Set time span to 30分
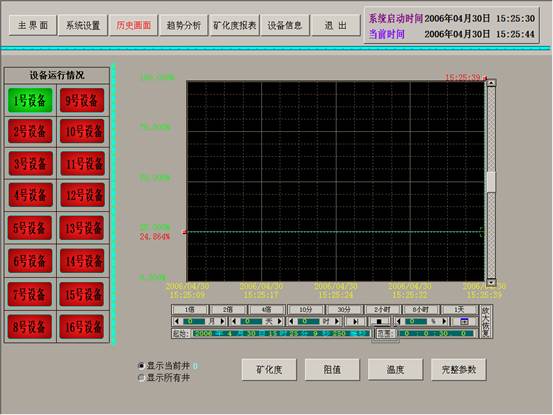 tap(344, 309)
